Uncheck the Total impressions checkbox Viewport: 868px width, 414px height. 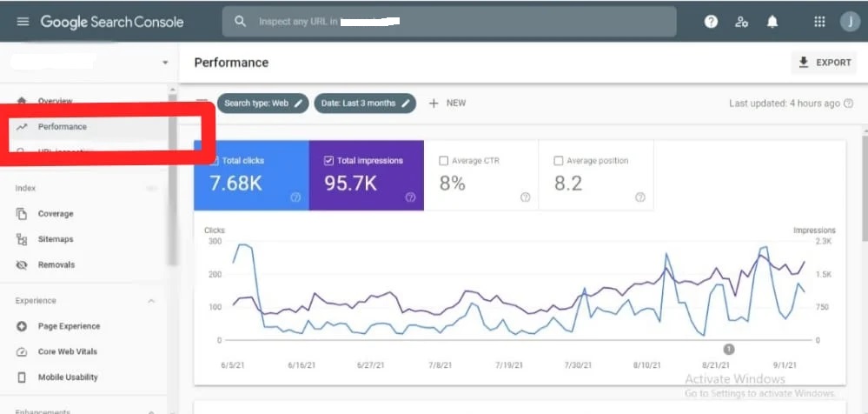(x=328, y=161)
